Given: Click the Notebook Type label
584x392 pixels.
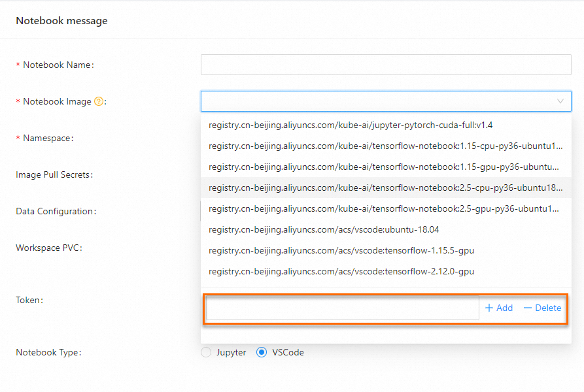Looking at the screenshot, I should coord(48,352).
